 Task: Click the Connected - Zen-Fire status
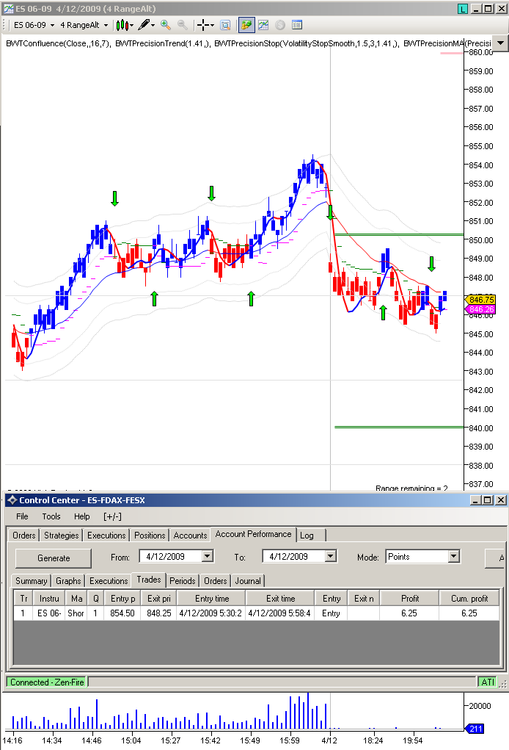[47, 682]
